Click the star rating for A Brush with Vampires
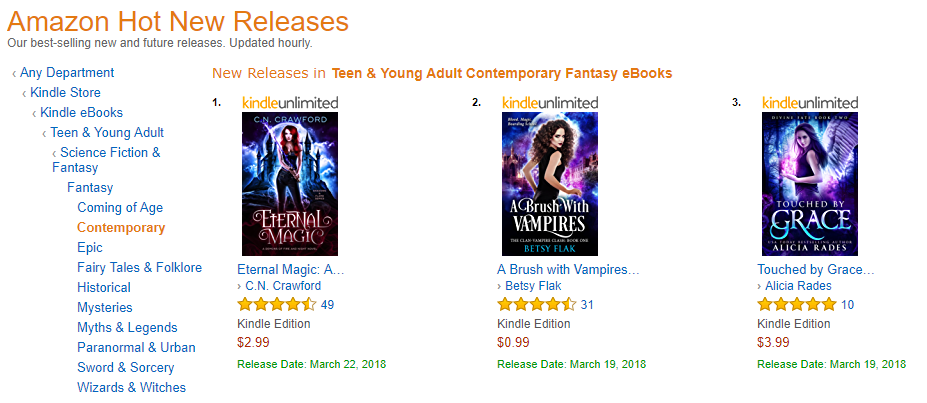Screen dimensions: 927x403 tap(536, 305)
